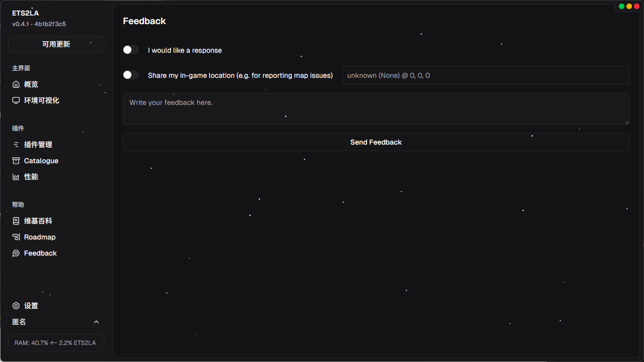Click the Roadmap signpost icon

[x=16, y=237]
